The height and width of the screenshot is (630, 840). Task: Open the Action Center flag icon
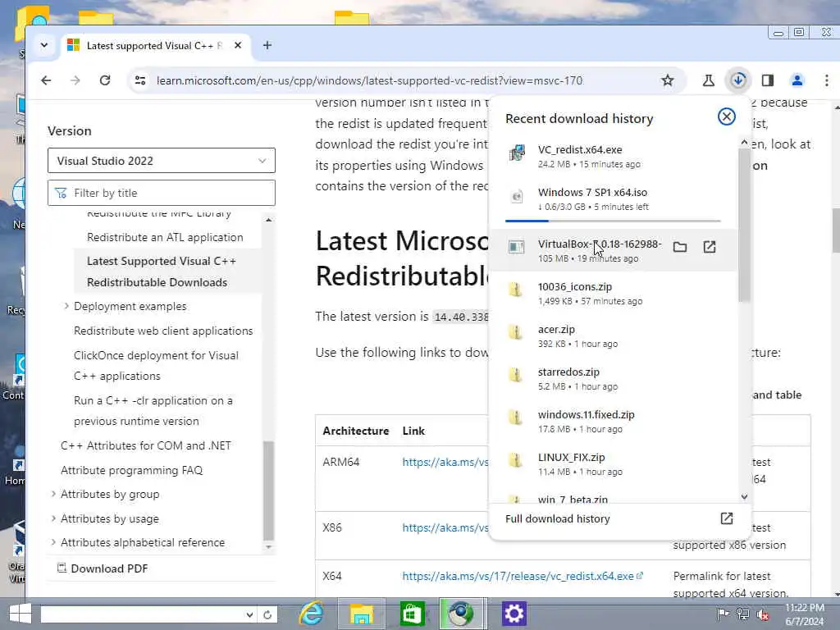[722, 614]
